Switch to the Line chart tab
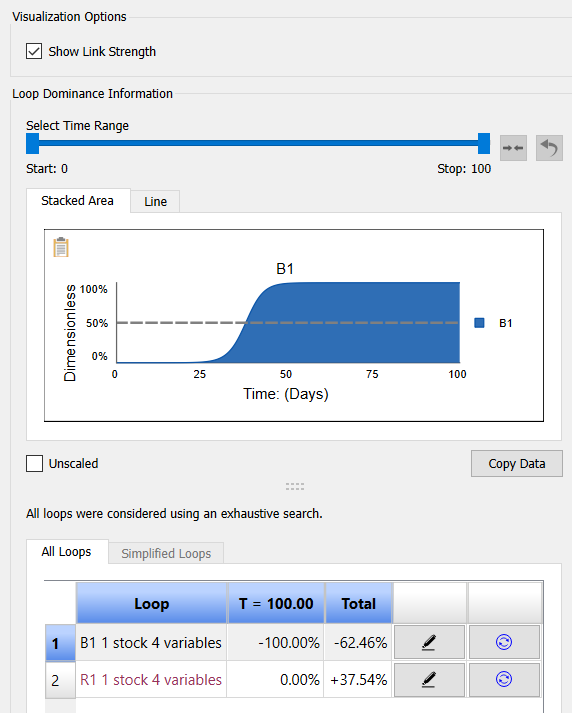Viewport: 572px width, 713px height. pyautogui.click(x=156, y=201)
